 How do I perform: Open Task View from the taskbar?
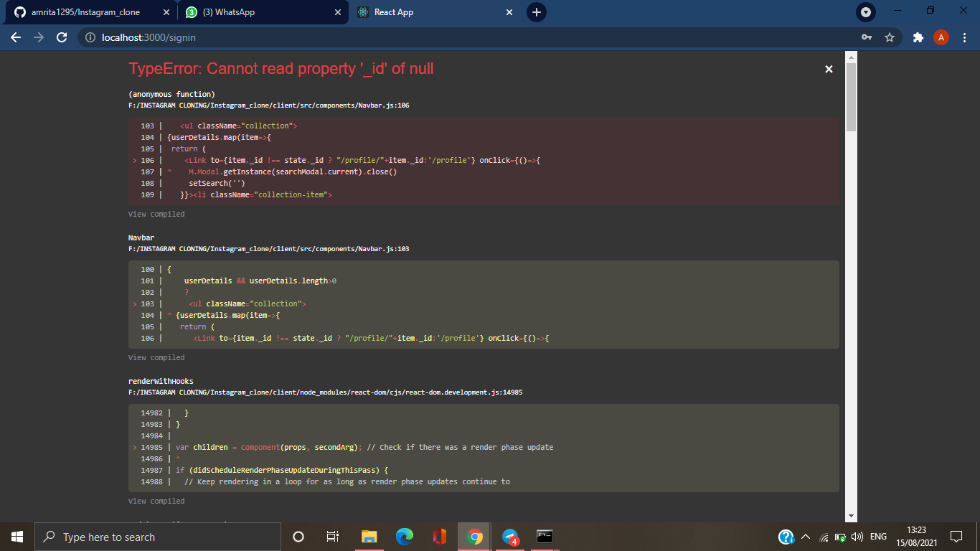coord(333,537)
